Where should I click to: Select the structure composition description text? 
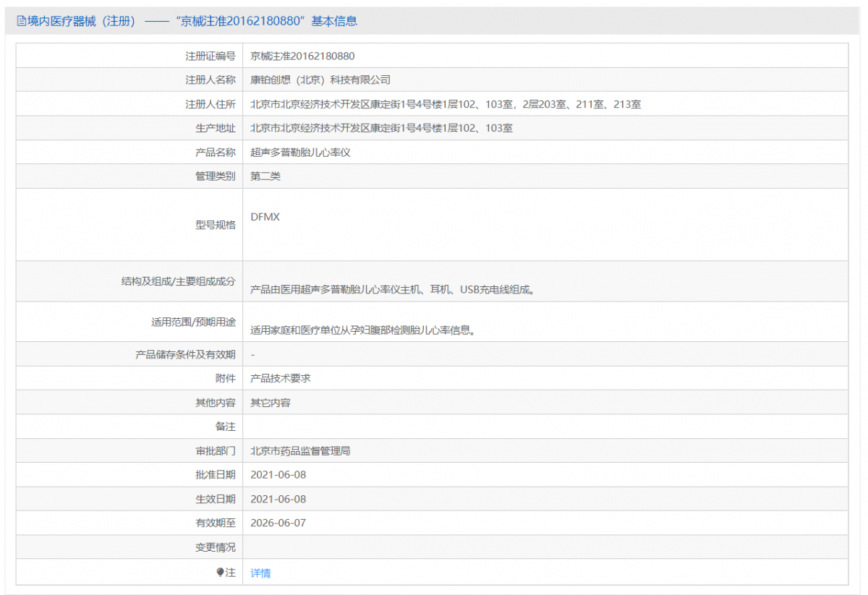(393, 290)
